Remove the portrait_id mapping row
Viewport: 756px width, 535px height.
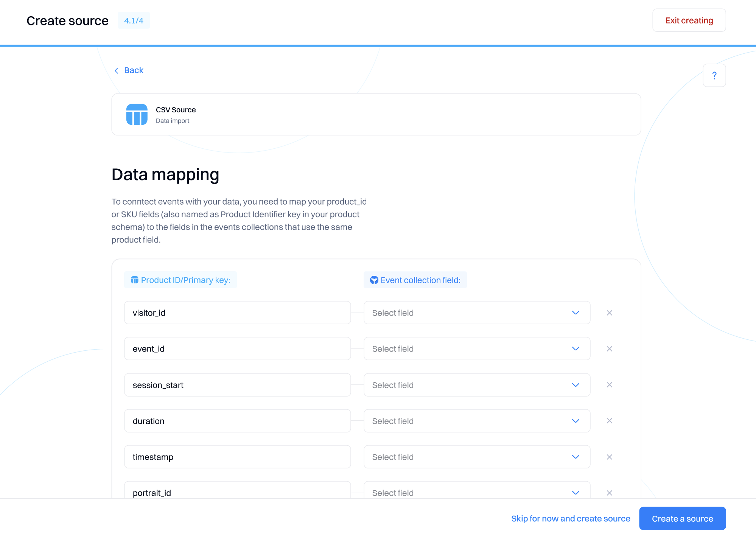(x=609, y=493)
